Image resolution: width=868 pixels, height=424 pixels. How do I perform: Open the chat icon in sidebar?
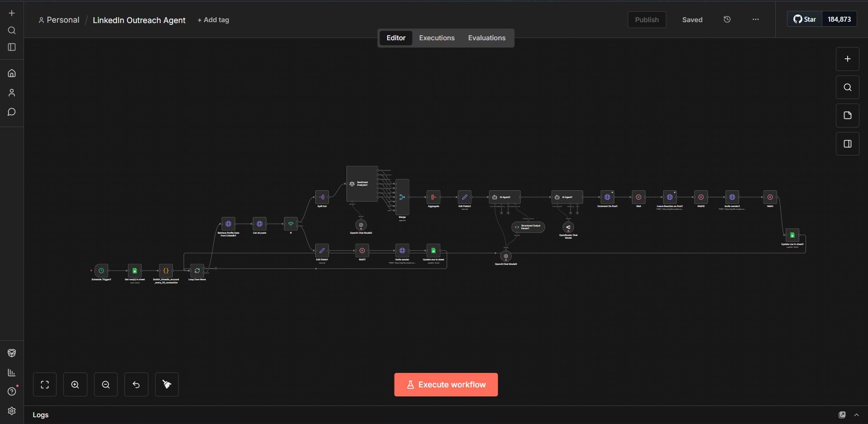(12, 112)
